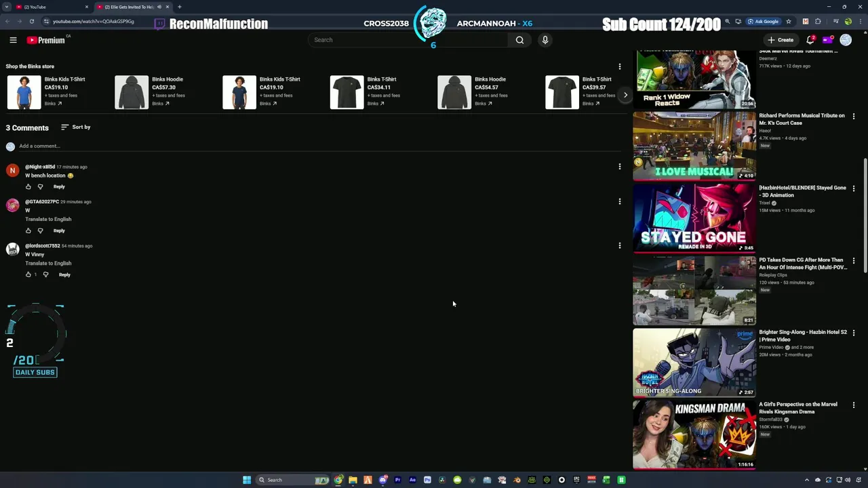The width and height of the screenshot is (868, 488).
Task: Open options for 'PD Takes Down CG' video
Action: (853, 261)
